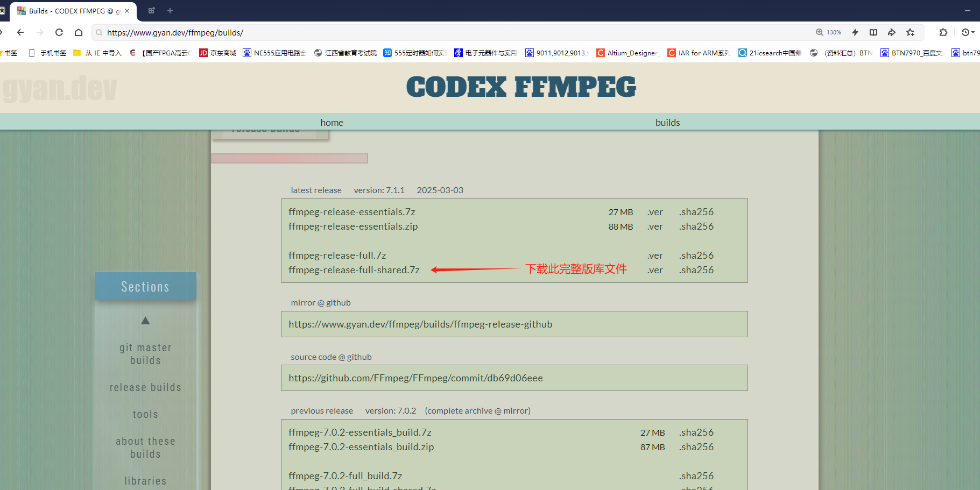Reload the page with refresh icon

[59, 32]
